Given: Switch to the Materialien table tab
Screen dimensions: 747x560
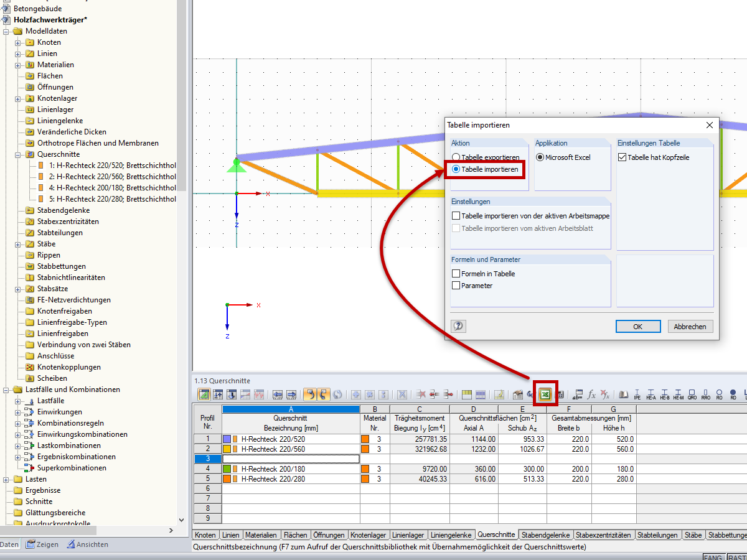Looking at the screenshot, I should (261, 534).
